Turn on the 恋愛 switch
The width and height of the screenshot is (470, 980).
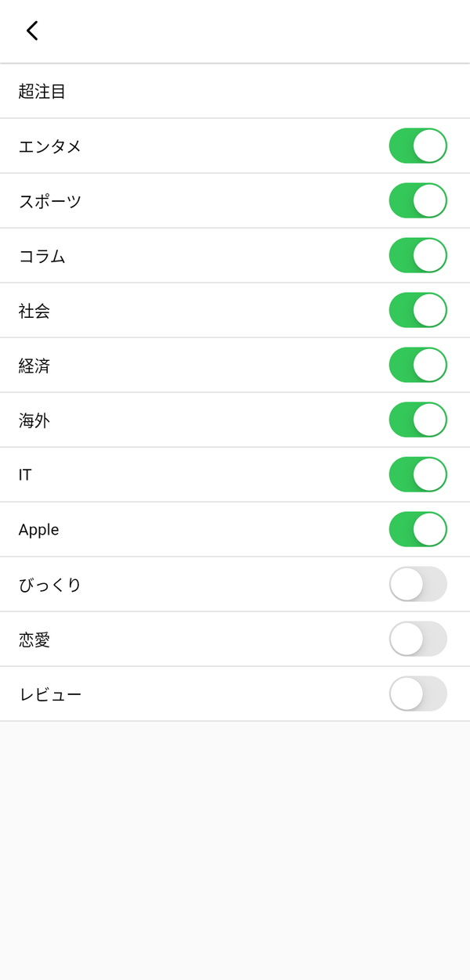(418, 639)
